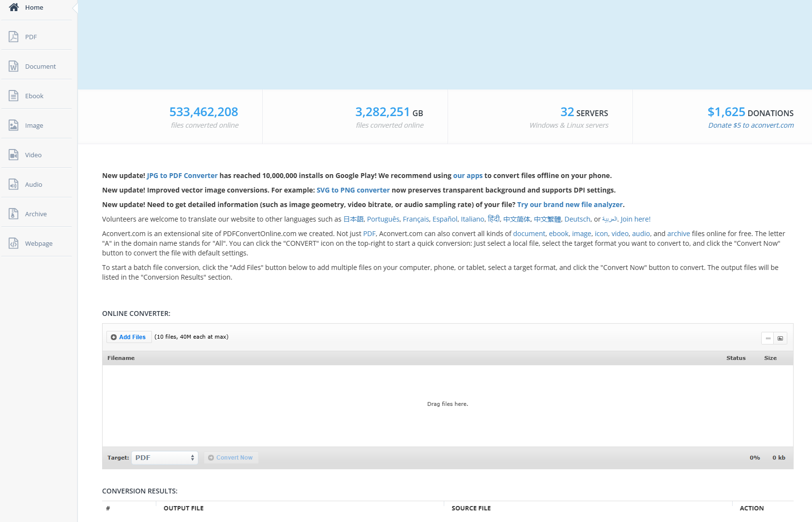Image resolution: width=812 pixels, height=522 pixels.
Task: Open the JPG to PDF Converter link
Action: 182,176
